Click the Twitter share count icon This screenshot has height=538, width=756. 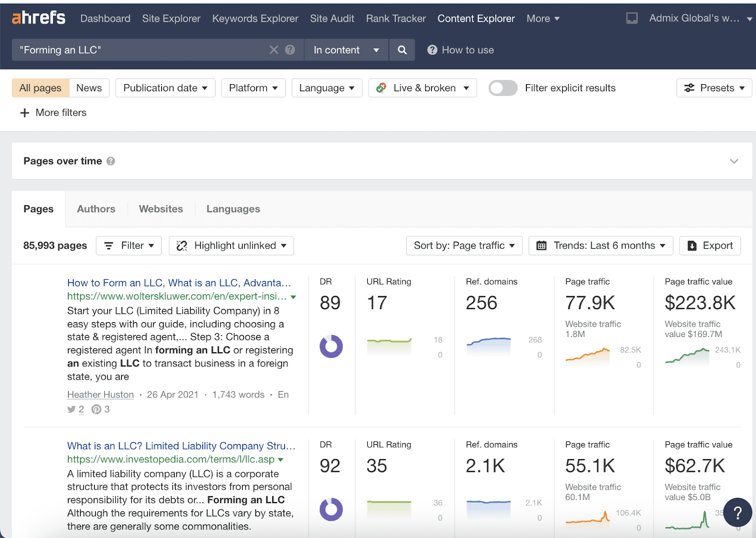(71, 409)
